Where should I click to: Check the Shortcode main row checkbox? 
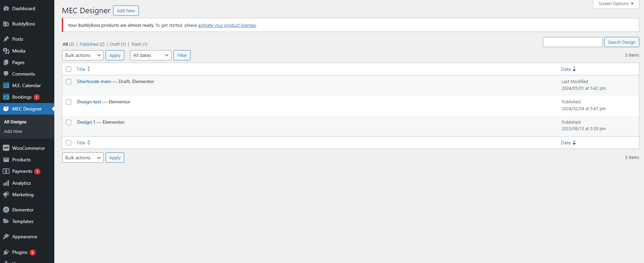tap(69, 82)
